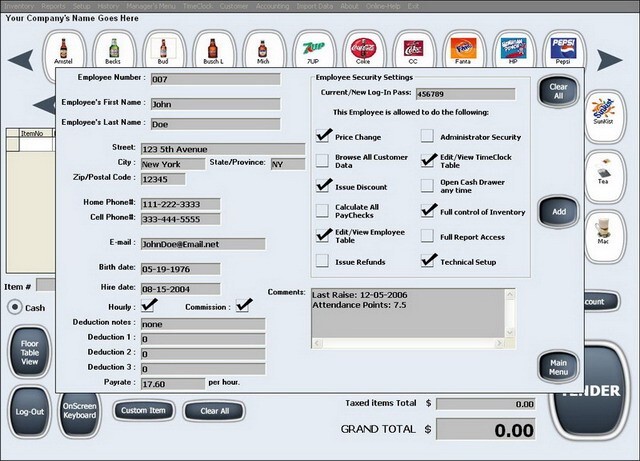The height and width of the screenshot is (461, 640).
Task: Click the Log-Out button
Action: [30, 412]
